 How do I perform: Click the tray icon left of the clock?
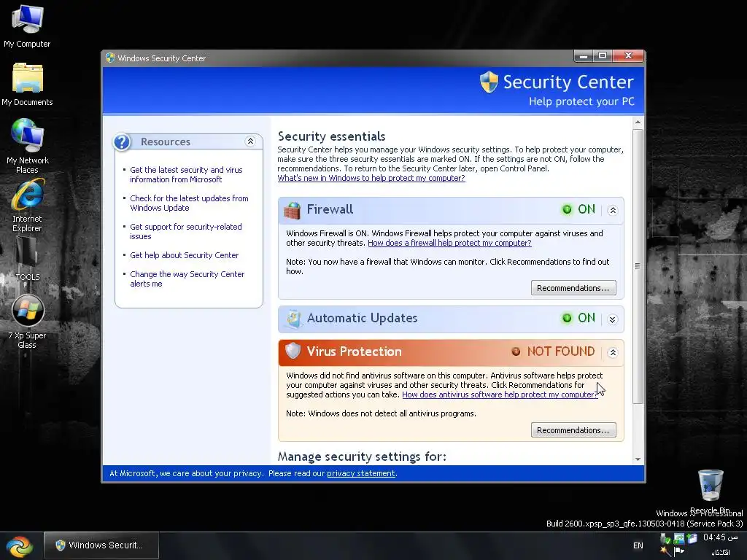692,538
